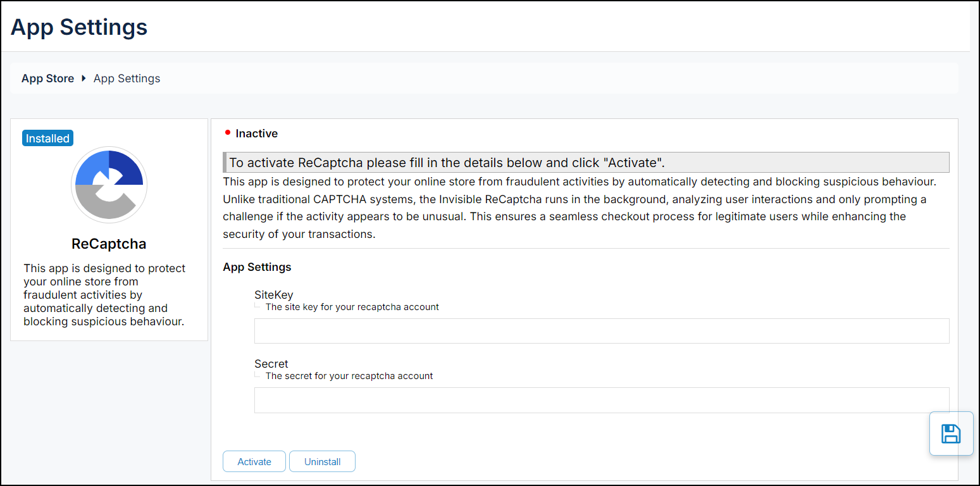Screen dimensions: 980x486
Task: Click the SiteKey field description text
Action: tap(352, 306)
